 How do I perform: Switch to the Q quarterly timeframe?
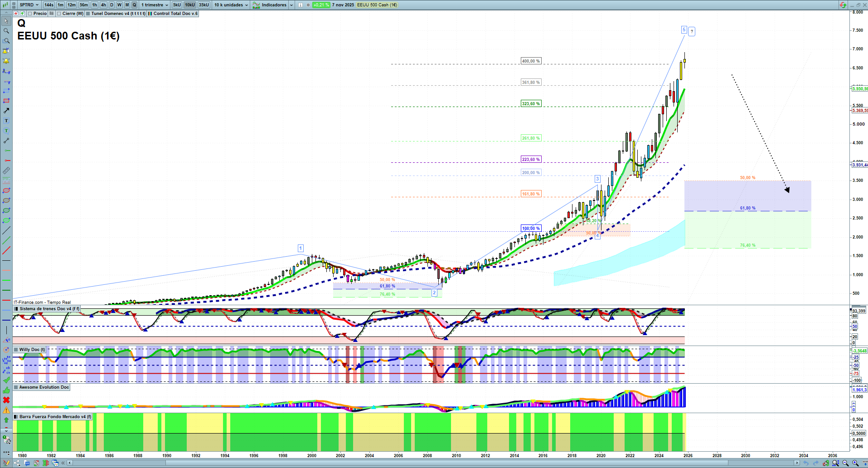tap(134, 5)
